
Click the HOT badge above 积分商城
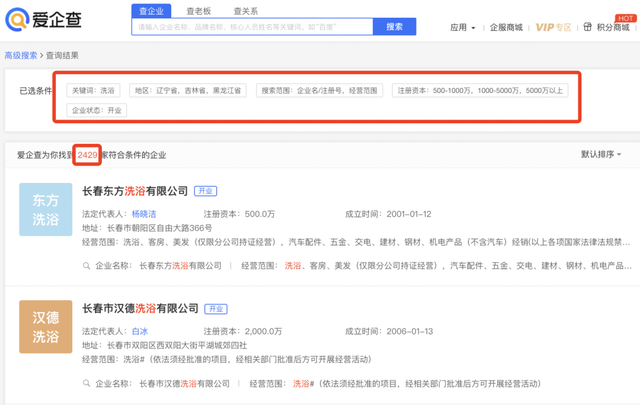coord(625,18)
